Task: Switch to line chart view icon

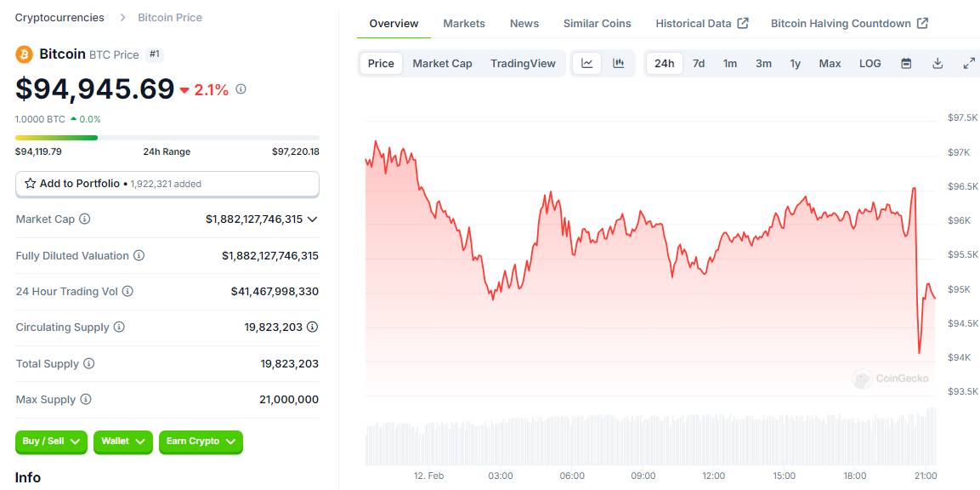Action: 586,63
